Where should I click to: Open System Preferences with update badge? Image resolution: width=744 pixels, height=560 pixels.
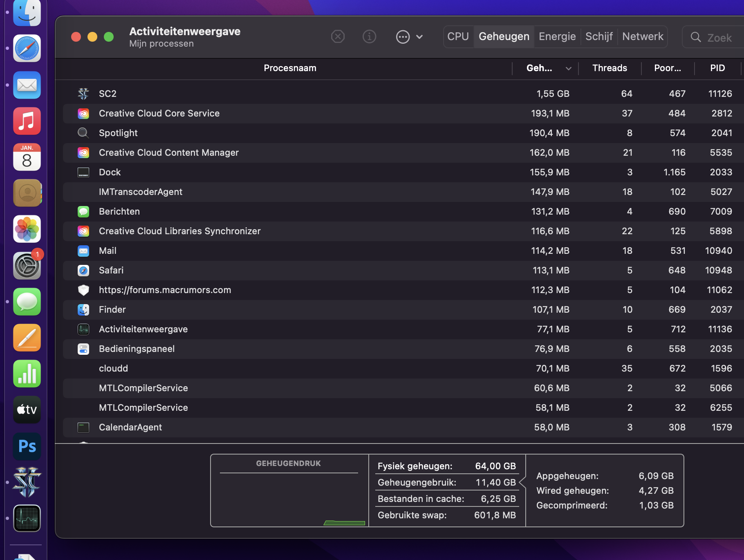[x=27, y=266]
